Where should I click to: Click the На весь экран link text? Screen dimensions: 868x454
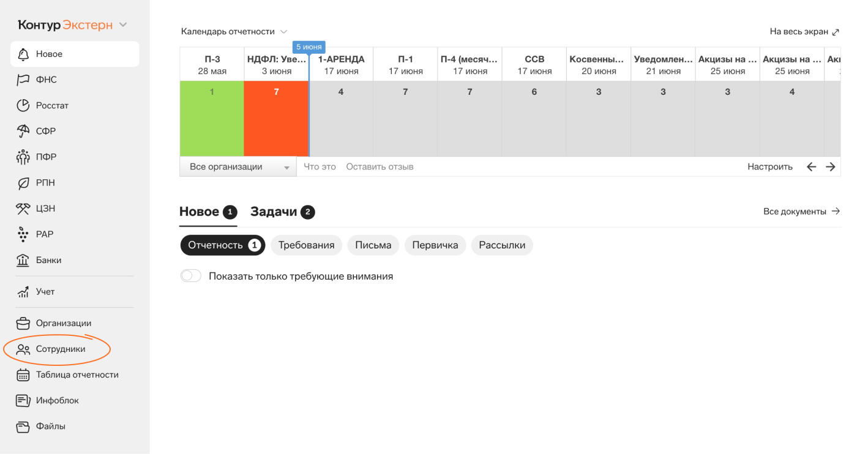tap(799, 32)
